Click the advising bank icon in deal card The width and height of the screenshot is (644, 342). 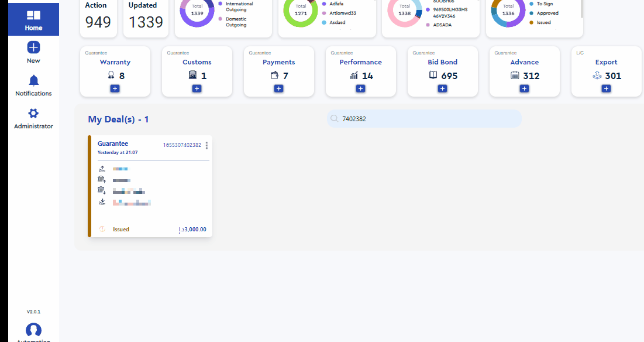coord(102,191)
